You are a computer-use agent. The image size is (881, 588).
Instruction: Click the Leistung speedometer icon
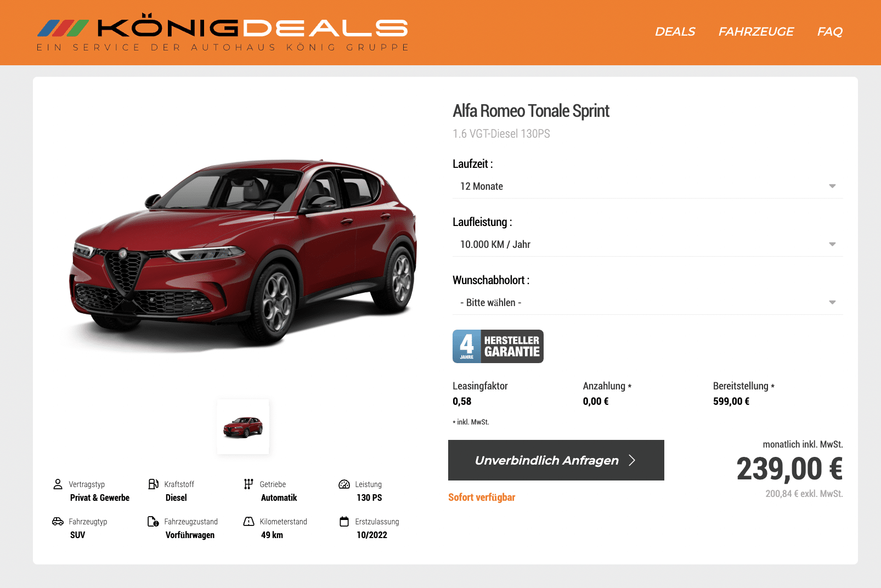click(344, 484)
